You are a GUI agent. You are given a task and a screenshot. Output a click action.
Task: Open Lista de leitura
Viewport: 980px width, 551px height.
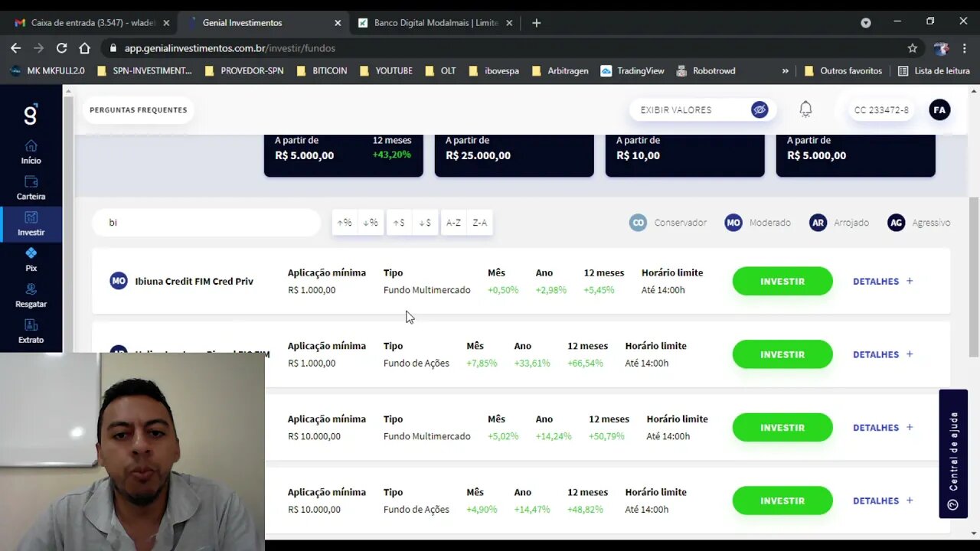[933, 70]
